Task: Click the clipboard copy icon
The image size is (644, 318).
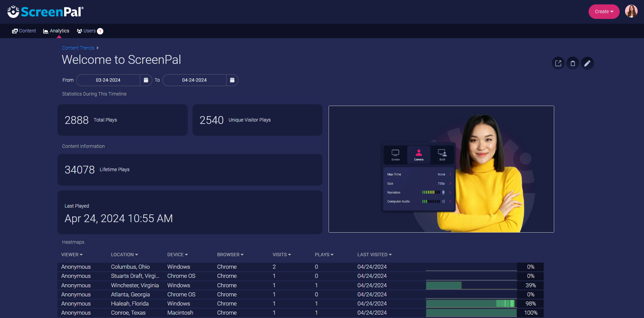Action: point(573,63)
